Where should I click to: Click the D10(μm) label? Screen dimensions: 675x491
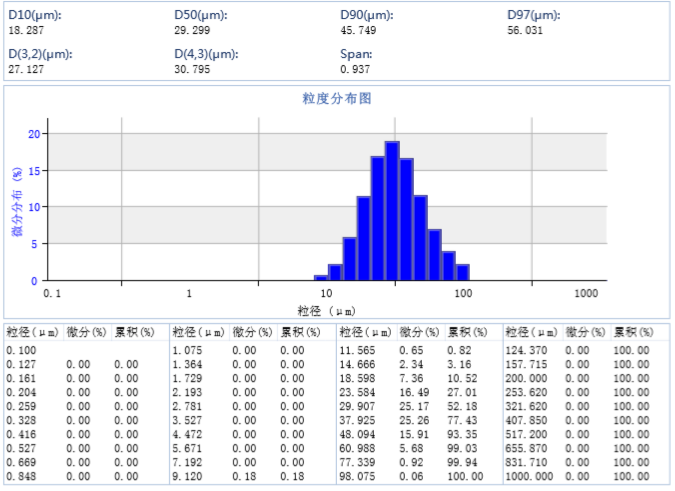pos(34,15)
